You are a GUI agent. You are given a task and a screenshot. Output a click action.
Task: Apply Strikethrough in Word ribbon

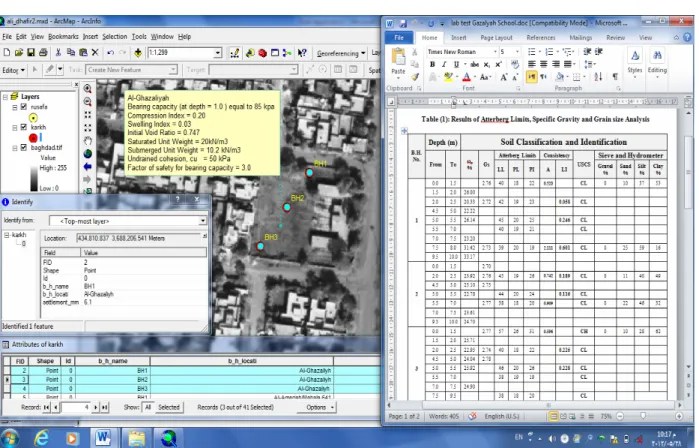(474, 65)
